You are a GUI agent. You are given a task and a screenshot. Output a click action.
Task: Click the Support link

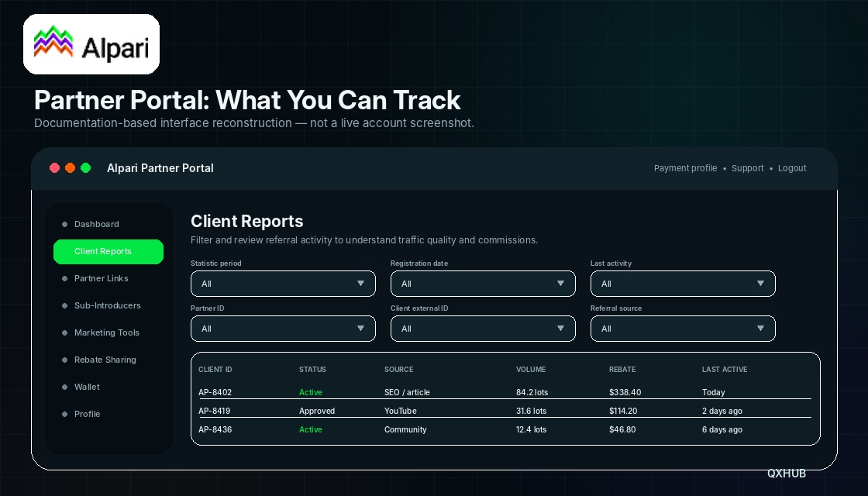(747, 168)
